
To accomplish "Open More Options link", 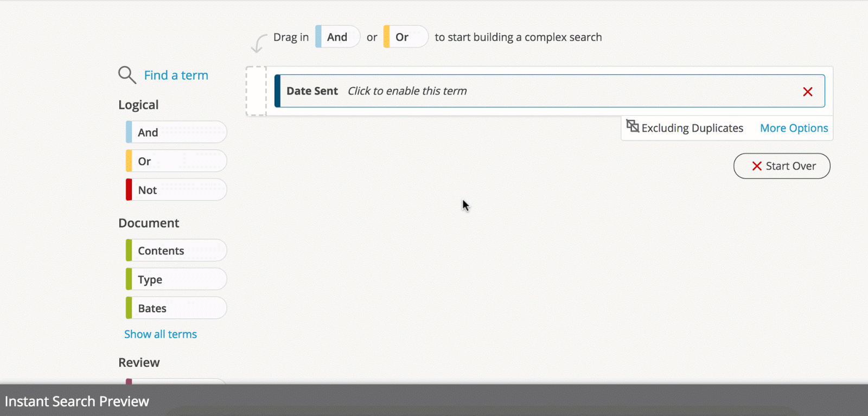I will (794, 128).
